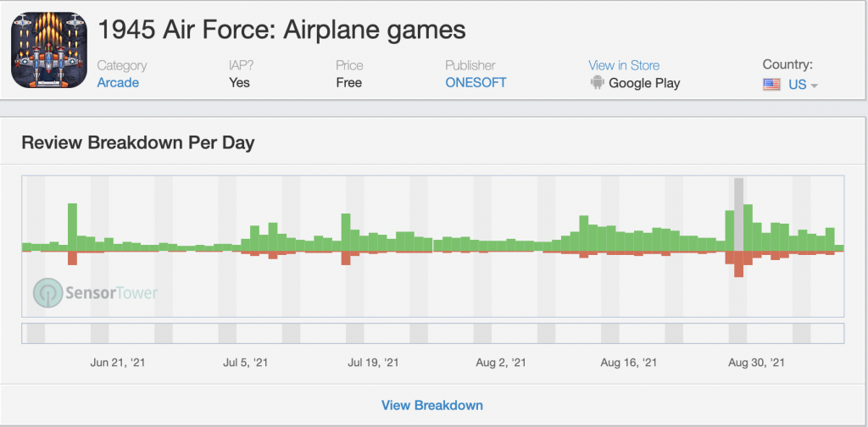Click the Aug 16, '21 axis label
The height and width of the screenshot is (427, 868).
[629, 363]
